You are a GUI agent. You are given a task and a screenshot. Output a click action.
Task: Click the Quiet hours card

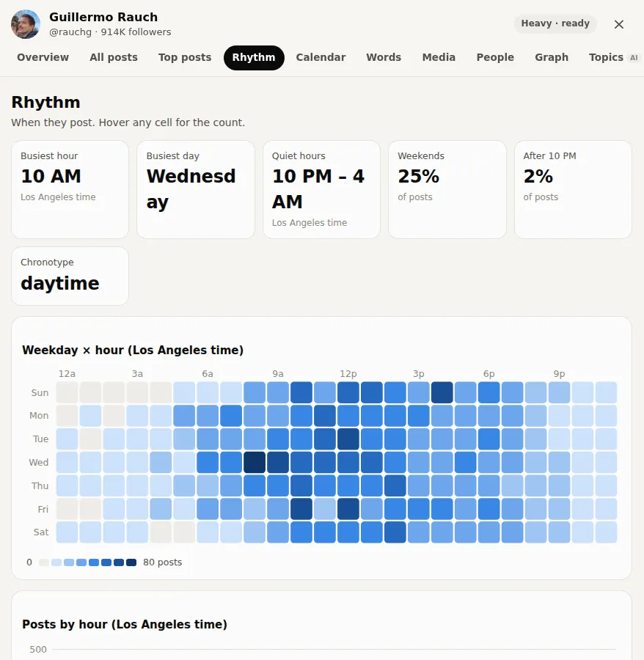point(321,189)
